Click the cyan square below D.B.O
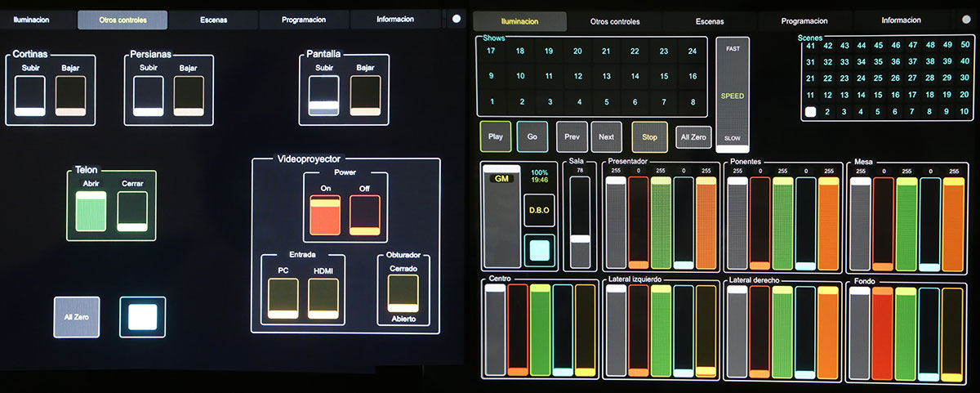This screenshot has width=980, height=393. coord(539,249)
